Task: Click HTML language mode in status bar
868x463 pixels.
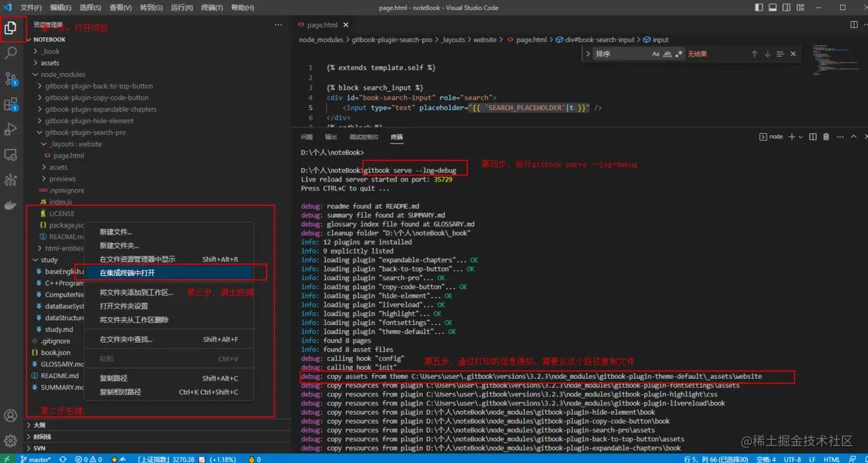Action: coord(832,459)
